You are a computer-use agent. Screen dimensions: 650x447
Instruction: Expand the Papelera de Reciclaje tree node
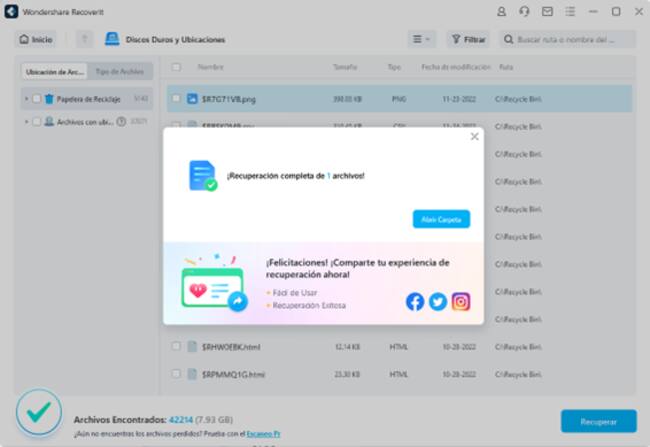point(26,99)
